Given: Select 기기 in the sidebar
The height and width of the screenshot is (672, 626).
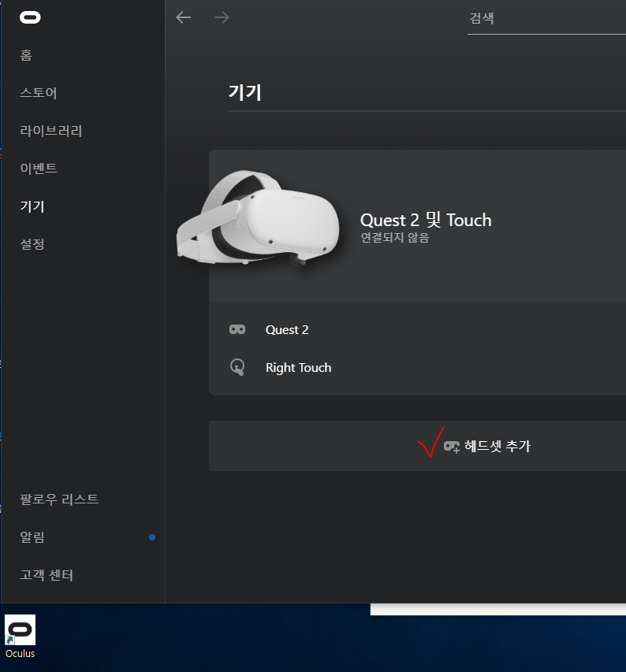Looking at the screenshot, I should pyautogui.click(x=32, y=206).
